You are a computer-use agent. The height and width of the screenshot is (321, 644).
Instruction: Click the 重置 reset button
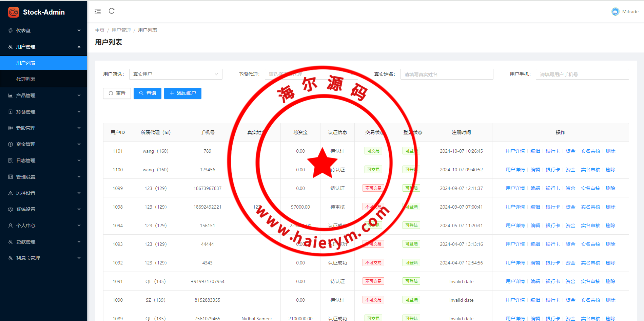coord(117,93)
